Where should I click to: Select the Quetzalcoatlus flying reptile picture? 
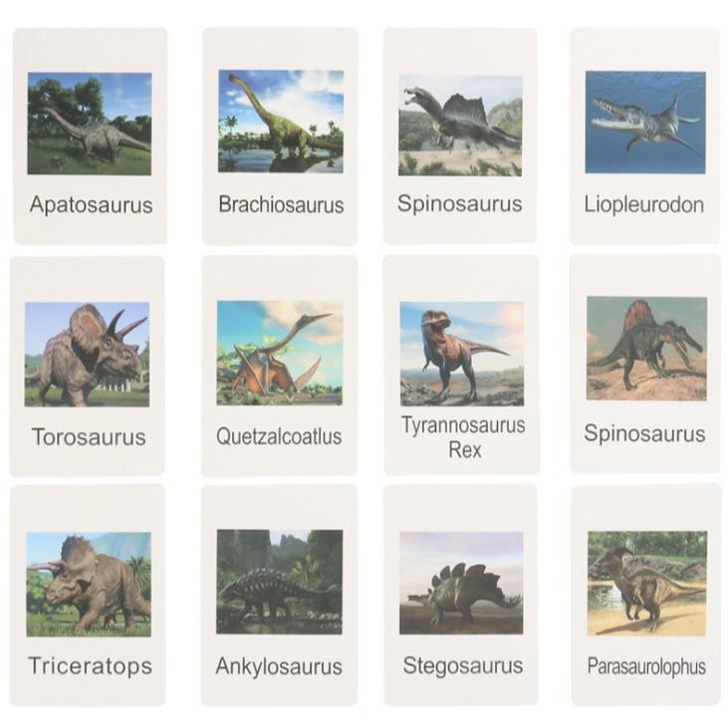280,353
